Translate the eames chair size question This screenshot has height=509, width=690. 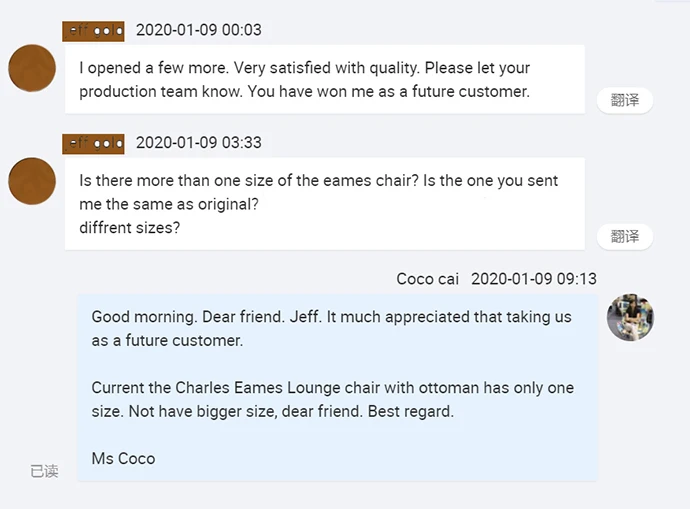coord(625,236)
